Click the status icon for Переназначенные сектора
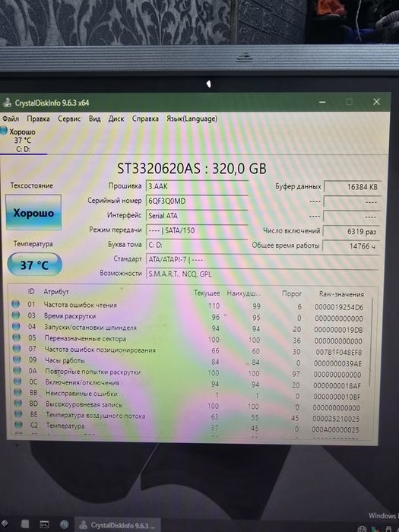399x532 pixels. pos(16,337)
